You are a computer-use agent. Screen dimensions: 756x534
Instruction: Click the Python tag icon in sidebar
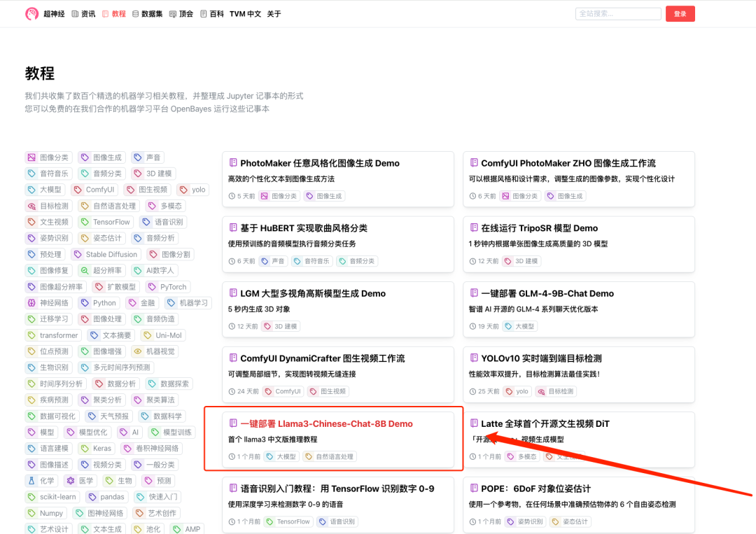point(85,303)
